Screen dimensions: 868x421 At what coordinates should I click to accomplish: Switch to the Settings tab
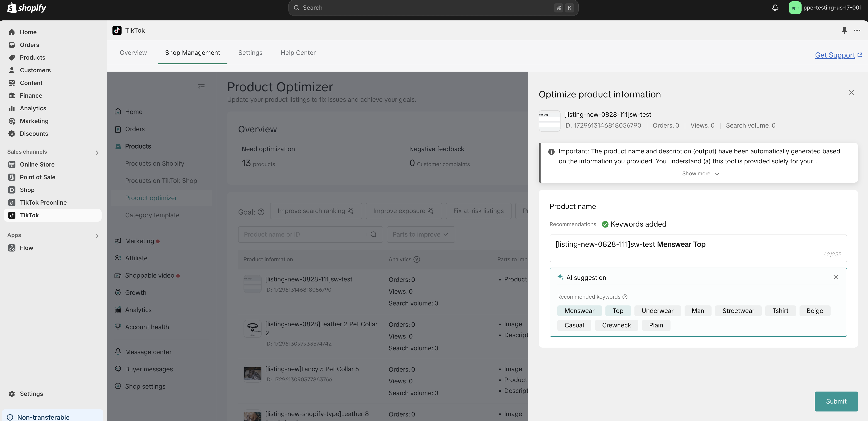[x=250, y=53]
